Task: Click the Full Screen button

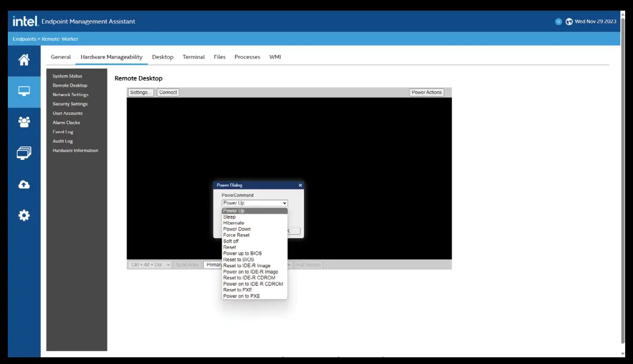Action: 308,265
